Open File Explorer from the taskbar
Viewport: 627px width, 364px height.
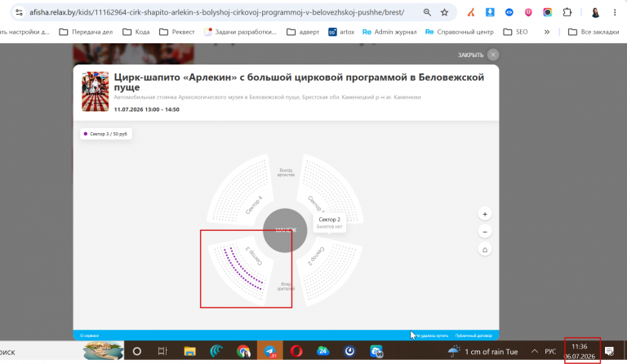(x=189, y=352)
